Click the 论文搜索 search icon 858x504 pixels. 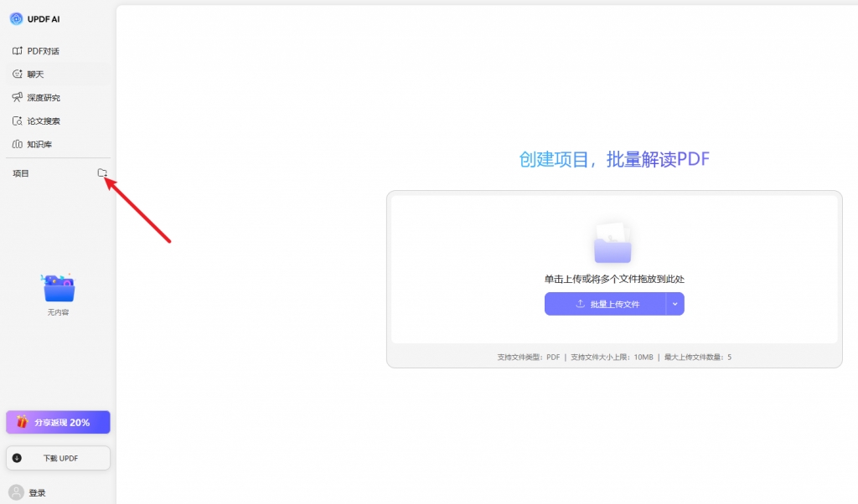18,121
